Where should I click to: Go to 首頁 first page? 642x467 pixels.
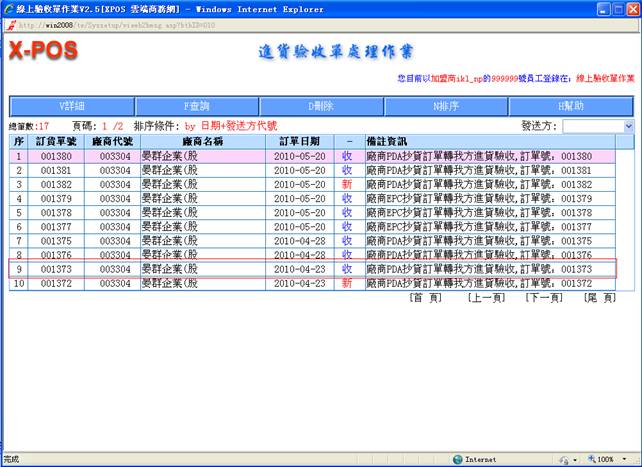click(426, 298)
